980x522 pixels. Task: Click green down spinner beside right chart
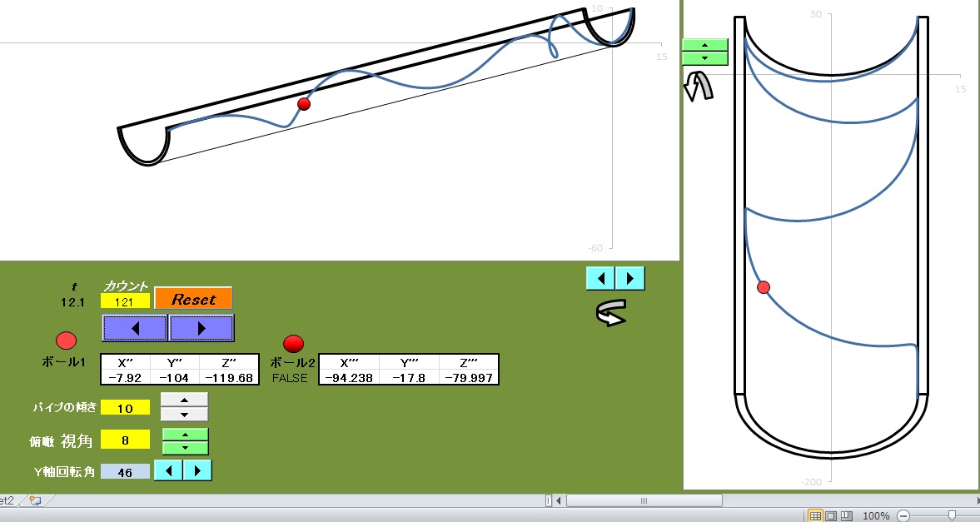click(705, 58)
